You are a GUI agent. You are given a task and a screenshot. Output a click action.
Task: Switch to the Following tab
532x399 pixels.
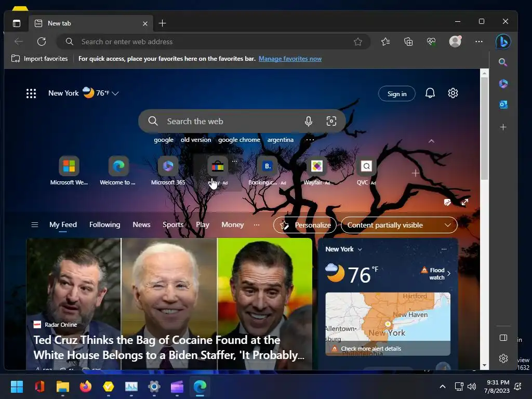coord(104,224)
